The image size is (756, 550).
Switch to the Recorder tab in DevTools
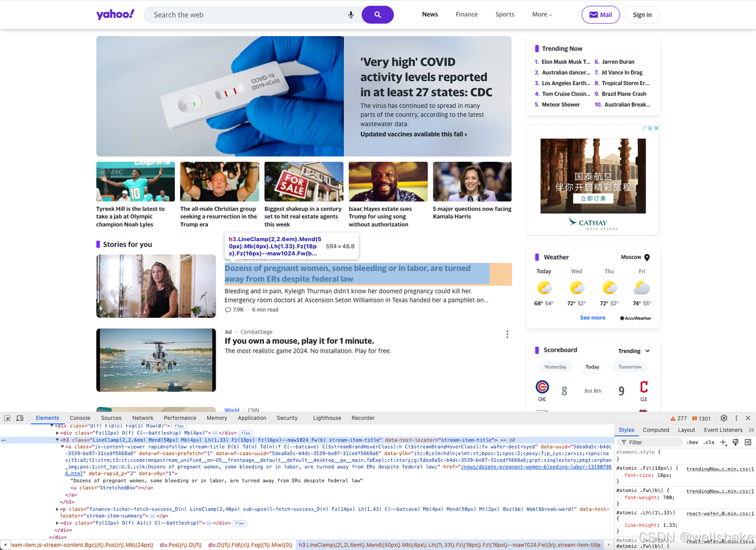click(x=363, y=418)
